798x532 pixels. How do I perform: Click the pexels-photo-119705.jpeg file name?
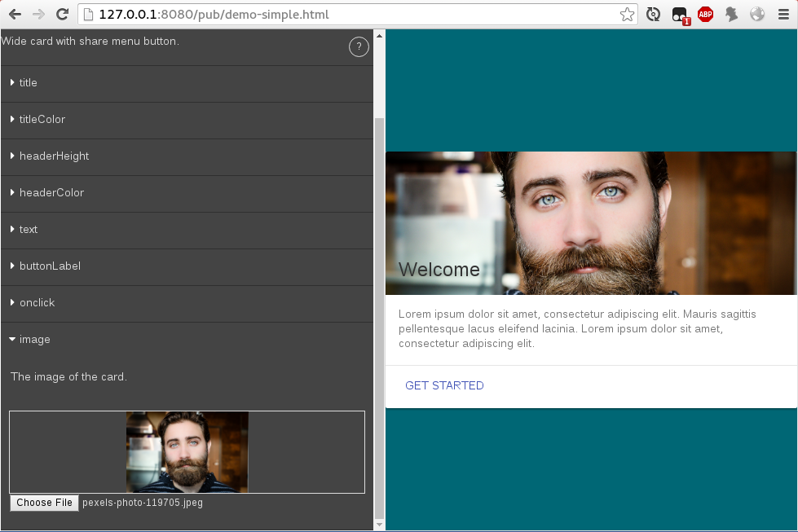(143, 503)
